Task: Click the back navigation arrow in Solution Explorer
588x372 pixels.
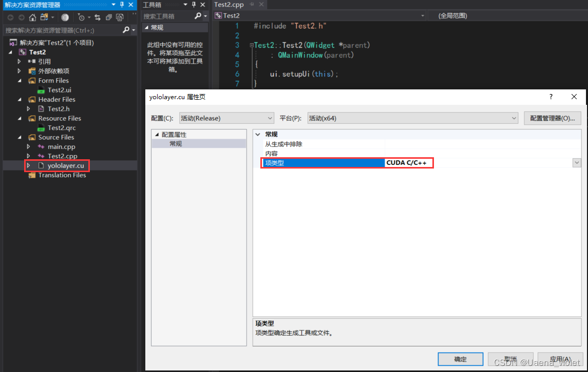Action: pos(10,17)
